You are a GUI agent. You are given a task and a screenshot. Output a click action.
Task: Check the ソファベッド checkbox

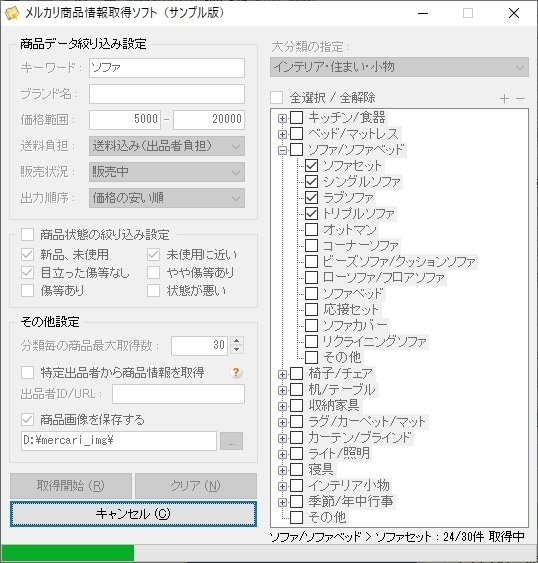(x=311, y=293)
